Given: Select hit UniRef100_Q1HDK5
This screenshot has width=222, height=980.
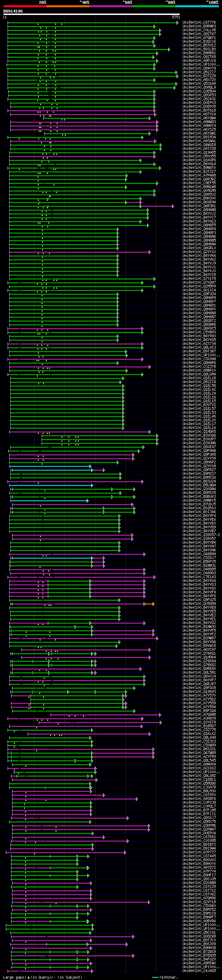Looking at the screenshot, I should point(199,432).
